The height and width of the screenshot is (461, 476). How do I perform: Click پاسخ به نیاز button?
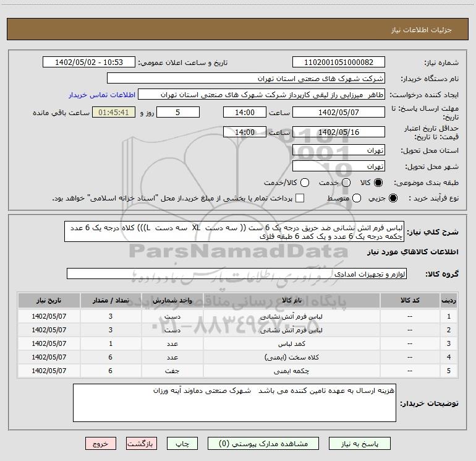(x=359, y=444)
